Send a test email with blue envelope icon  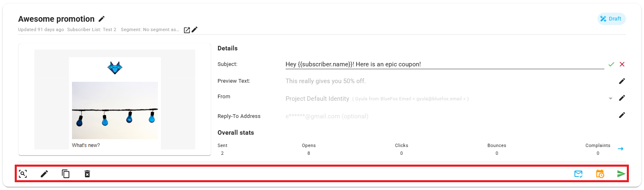pyautogui.click(x=578, y=174)
